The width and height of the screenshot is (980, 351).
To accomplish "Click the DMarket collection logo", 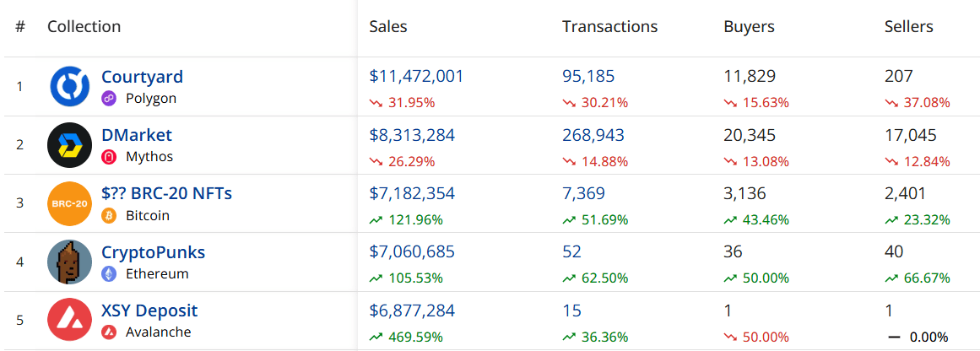I will (x=69, y=145).
